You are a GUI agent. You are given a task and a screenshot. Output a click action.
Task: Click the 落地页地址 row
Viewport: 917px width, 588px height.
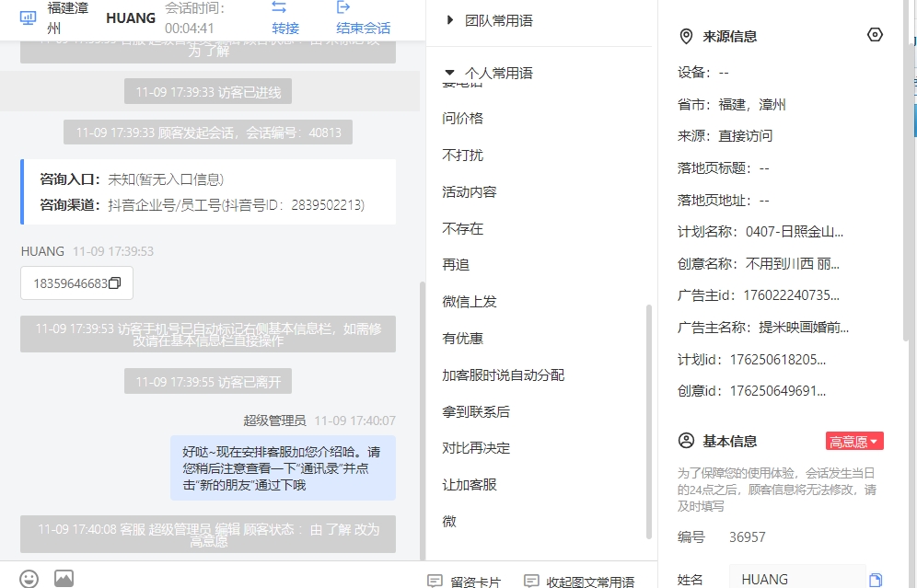coord(724,201)
